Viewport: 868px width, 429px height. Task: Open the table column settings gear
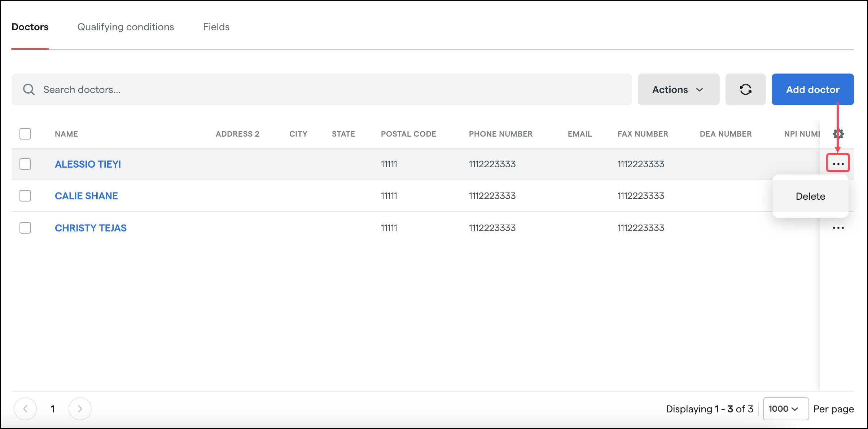[838, 134]
